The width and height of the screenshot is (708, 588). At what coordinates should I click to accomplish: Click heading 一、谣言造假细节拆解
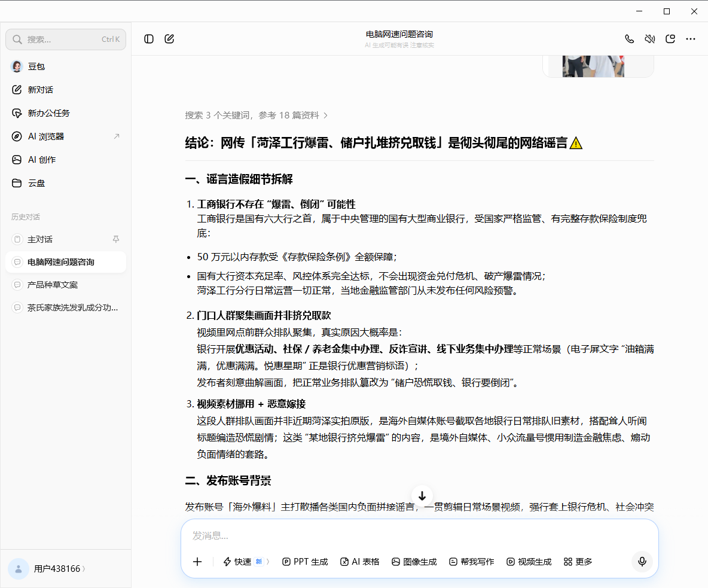[239, 179]
